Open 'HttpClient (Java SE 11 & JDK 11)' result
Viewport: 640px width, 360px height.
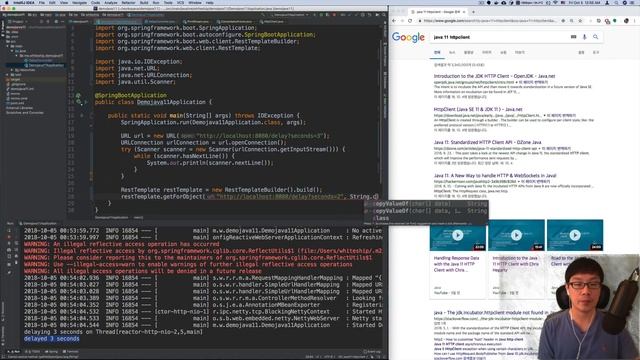(478, 109)
